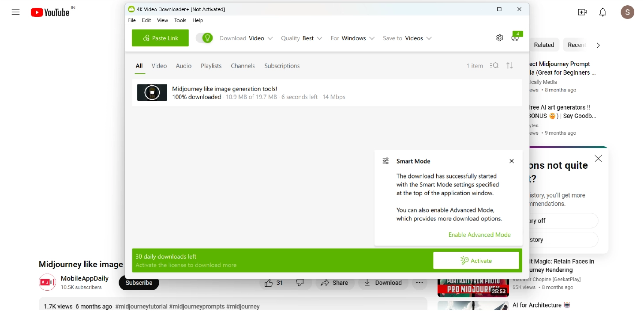Open YouTube more actions ellipsis
The image size is (644, 311).
(419, 283)
